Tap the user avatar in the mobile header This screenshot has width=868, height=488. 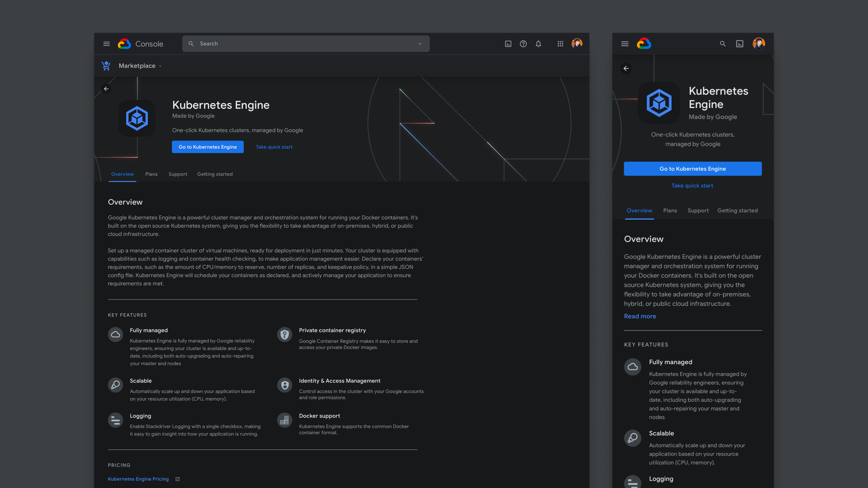click(758, 44)
